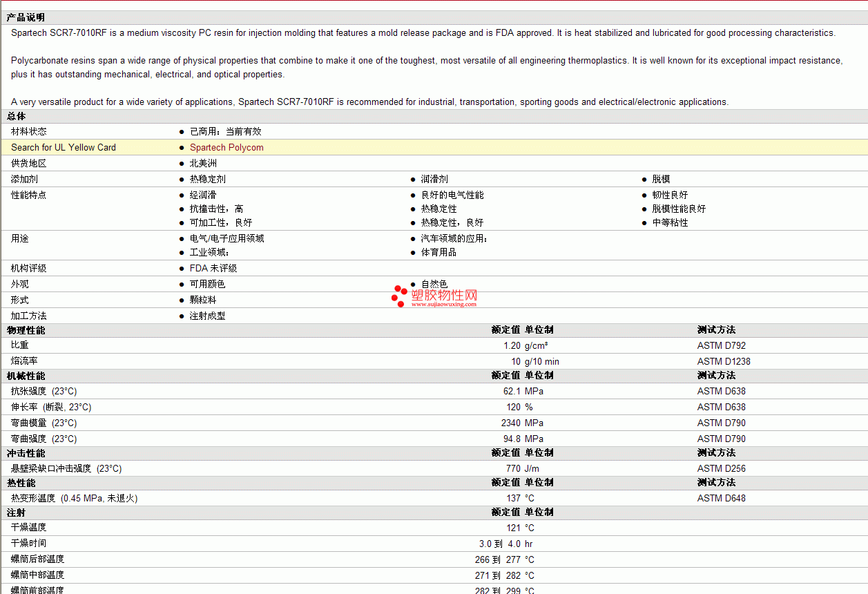Click the 机械性能 section header
The height and width of the screenshot is (594, 868).
tap(26, 376)
